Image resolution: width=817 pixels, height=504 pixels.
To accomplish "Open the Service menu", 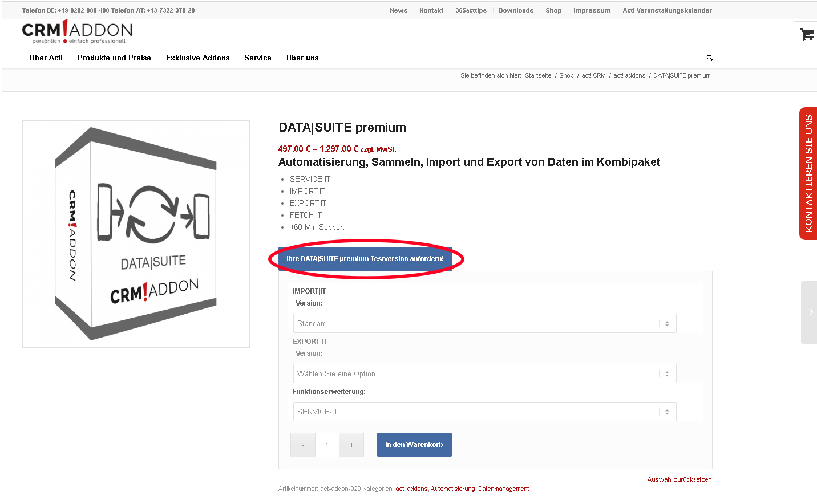I will tap(258, 58).
